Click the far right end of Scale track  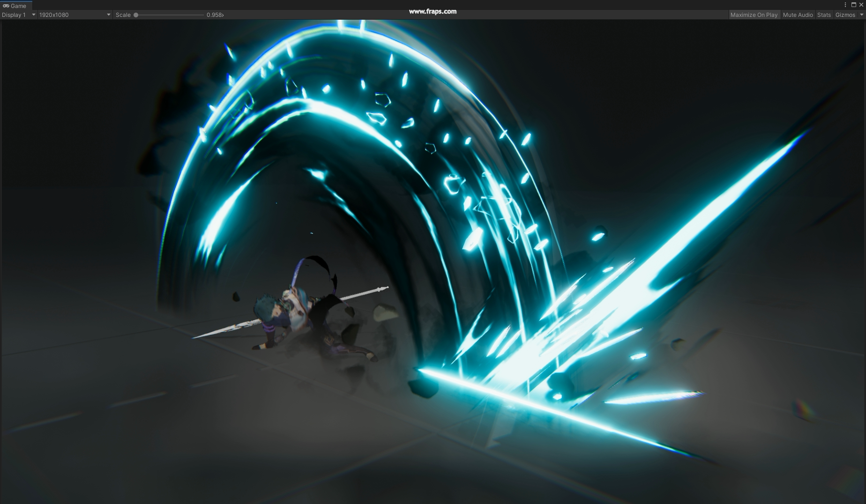click(x=203, y=15)
